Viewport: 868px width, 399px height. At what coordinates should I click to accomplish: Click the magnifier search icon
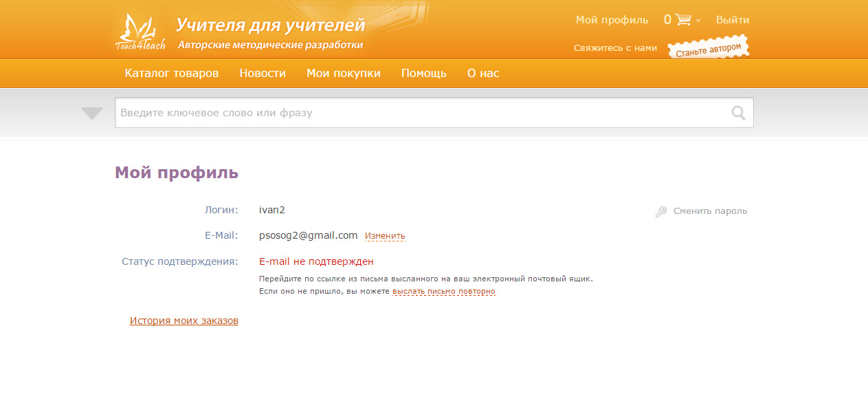[739, 113]
